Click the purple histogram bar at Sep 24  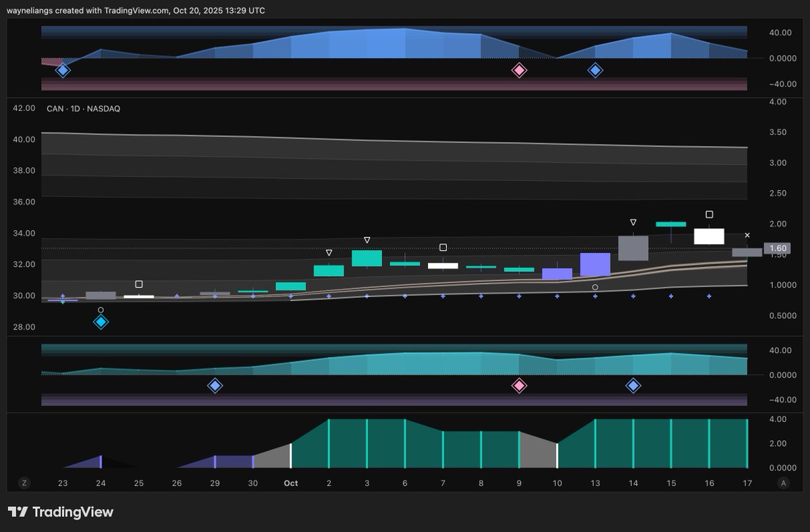(x=101, y=462)
